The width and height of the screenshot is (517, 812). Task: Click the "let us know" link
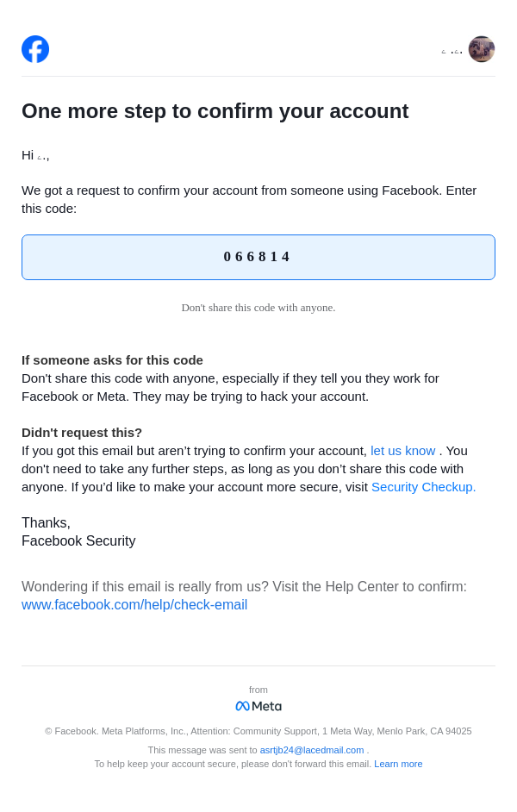coord(402,450)
